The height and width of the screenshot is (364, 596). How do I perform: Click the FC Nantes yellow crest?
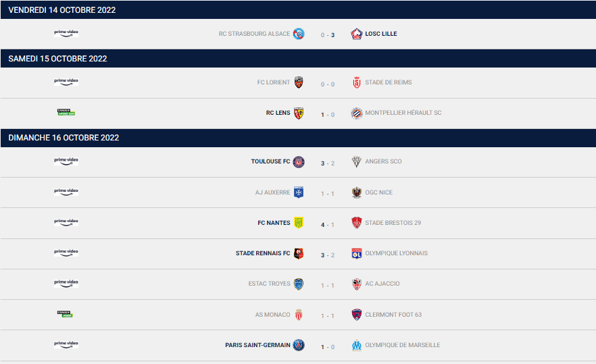[298, 223]
